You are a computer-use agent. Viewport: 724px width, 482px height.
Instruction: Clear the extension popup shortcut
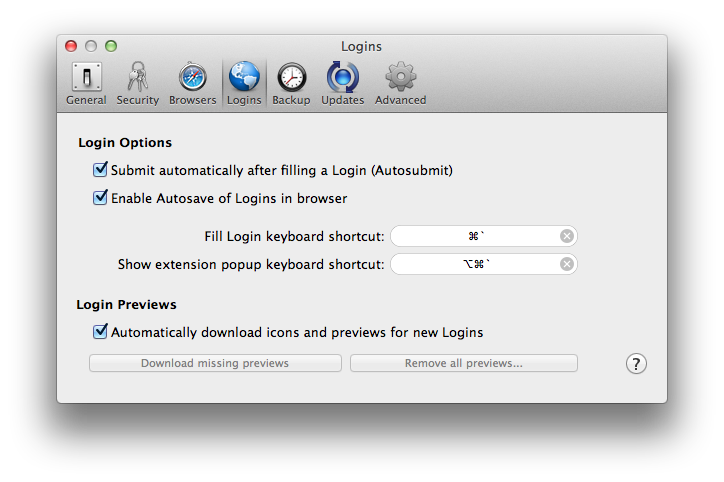tap(567, 264)
